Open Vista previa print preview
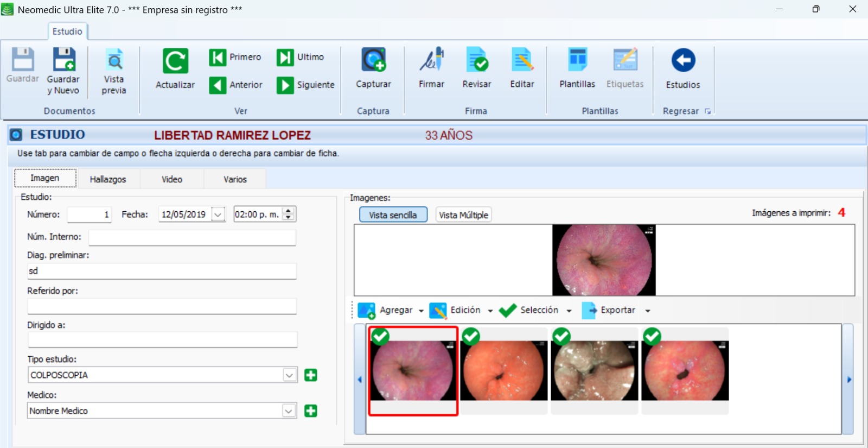868x448 pixels. tap(114, 61)
